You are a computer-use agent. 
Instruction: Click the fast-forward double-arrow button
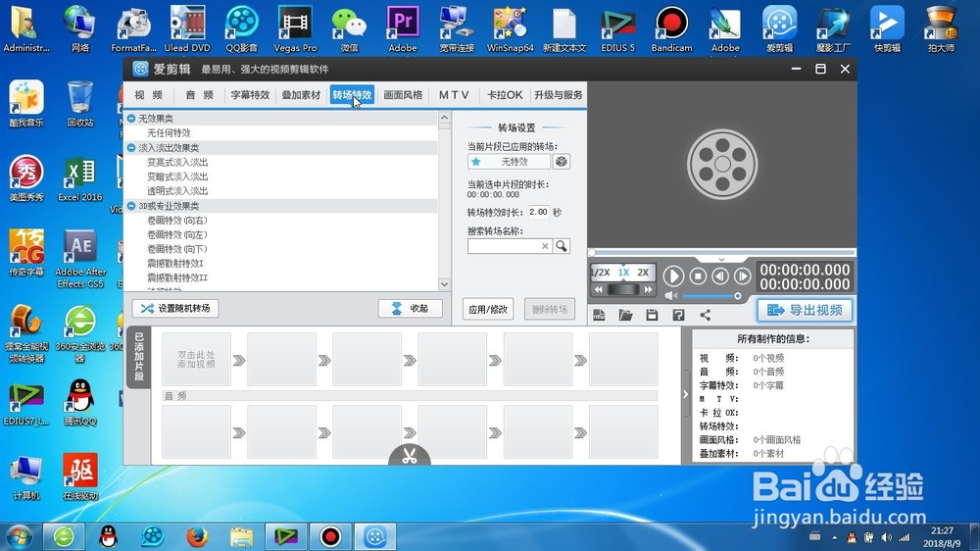(648, 289)
